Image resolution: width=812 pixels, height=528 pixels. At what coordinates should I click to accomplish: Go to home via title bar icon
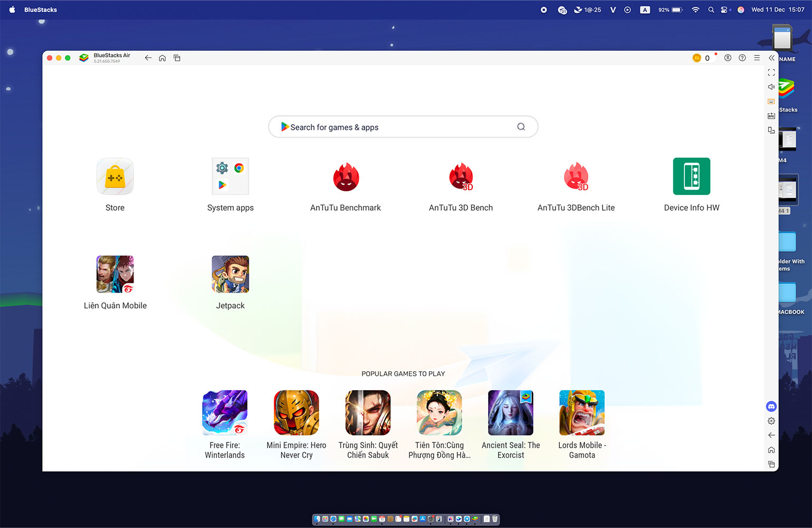point(163,58)
